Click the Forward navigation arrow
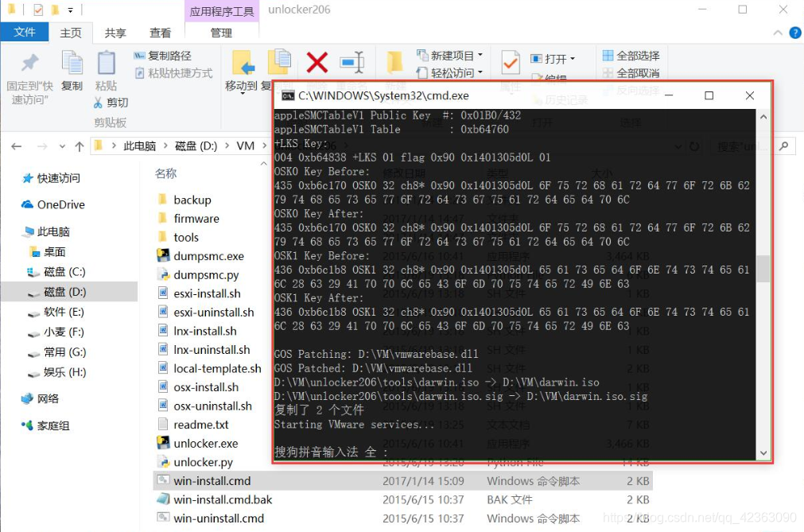 (42, 146)
